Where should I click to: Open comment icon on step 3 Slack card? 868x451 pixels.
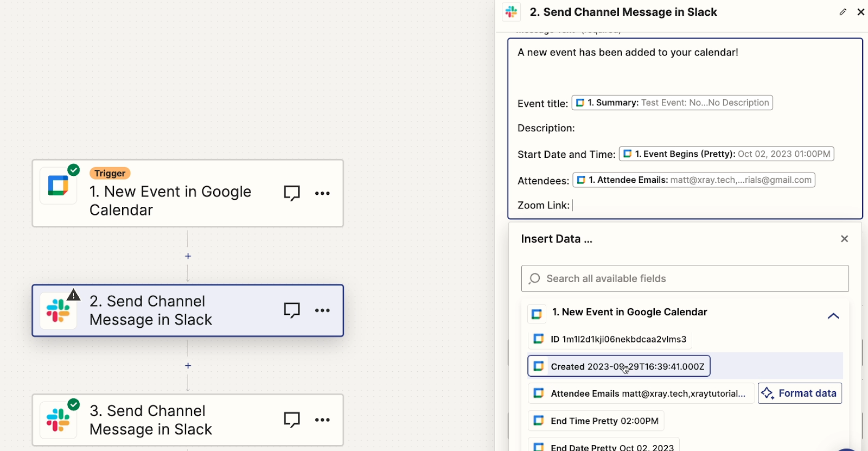click(x=292, y=420)
